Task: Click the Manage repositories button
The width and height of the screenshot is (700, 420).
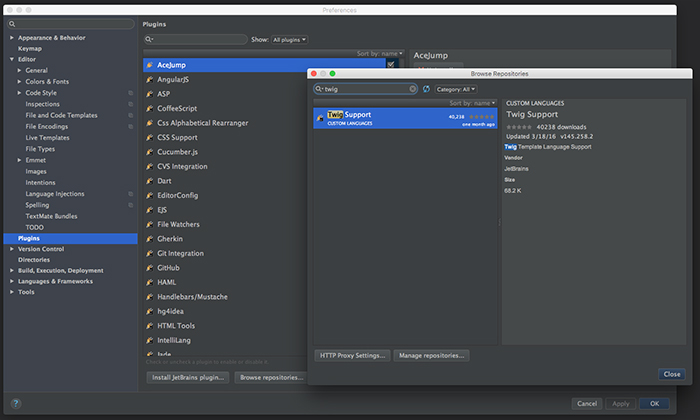Action: point(431,355)
